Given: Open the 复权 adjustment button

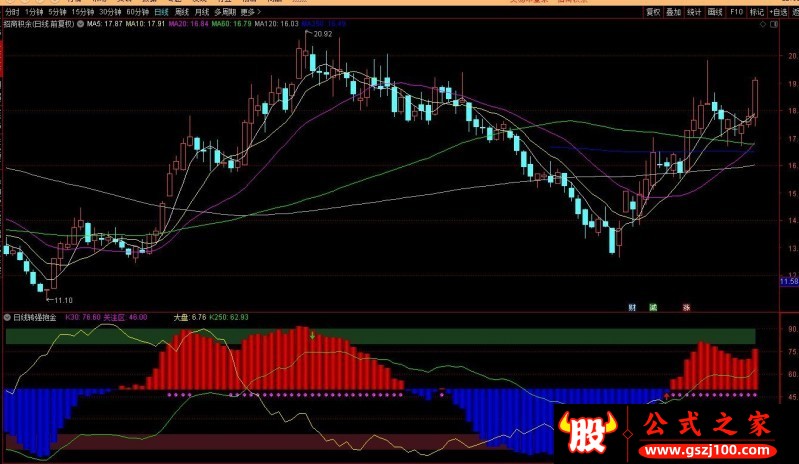Looking at the screenshot, I should click(653, 12).
